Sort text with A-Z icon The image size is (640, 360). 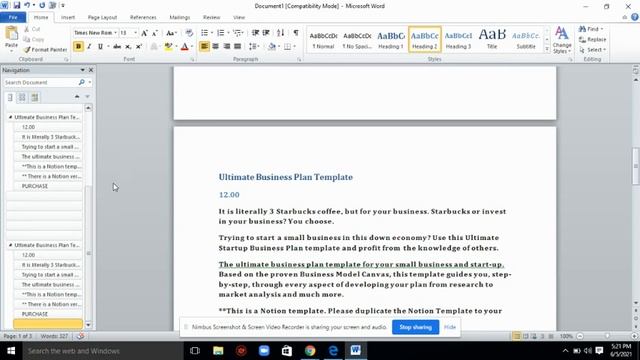(280, 33)
